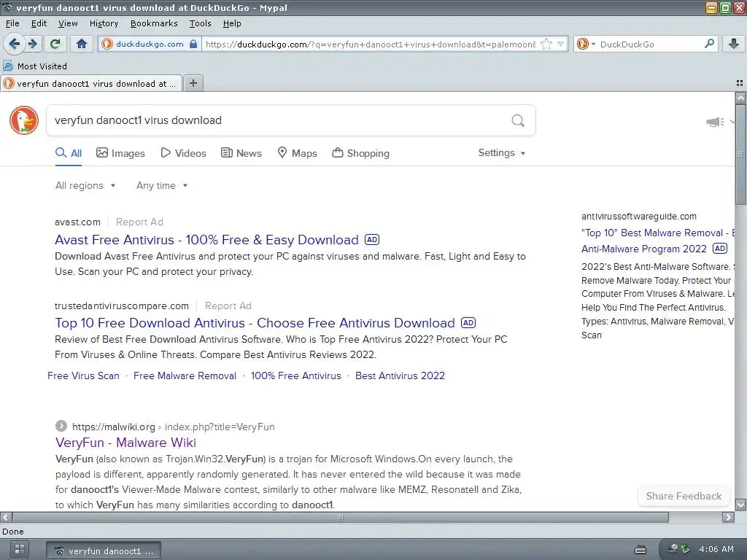Viewport: 747px width, 560px height.
Task: Open the URL history dropdown arrow
Action: coord(561,44)
